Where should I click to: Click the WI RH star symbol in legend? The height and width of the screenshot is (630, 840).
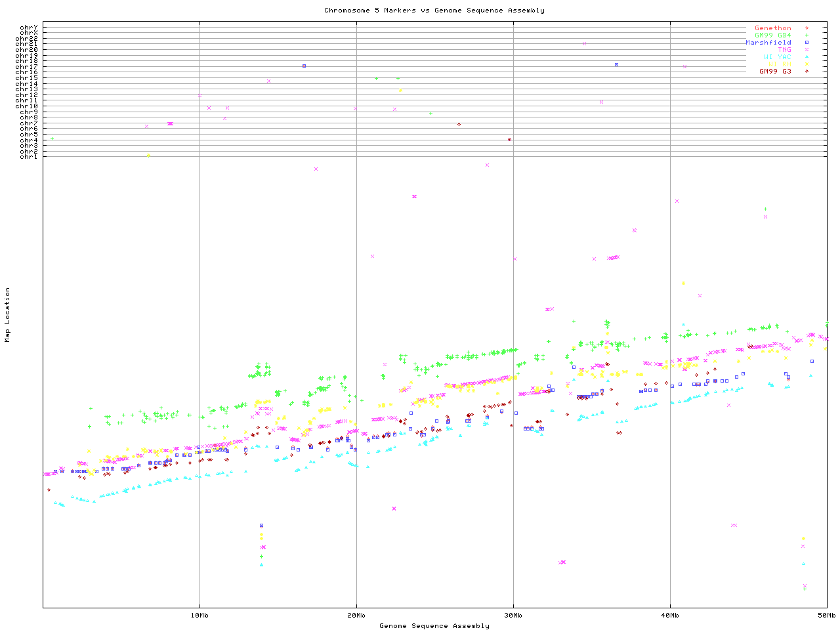807,64
